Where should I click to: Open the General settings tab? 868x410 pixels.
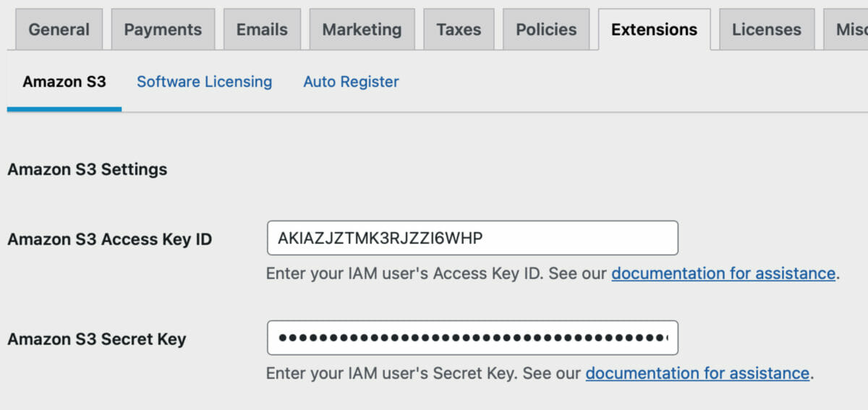point(59,30)
